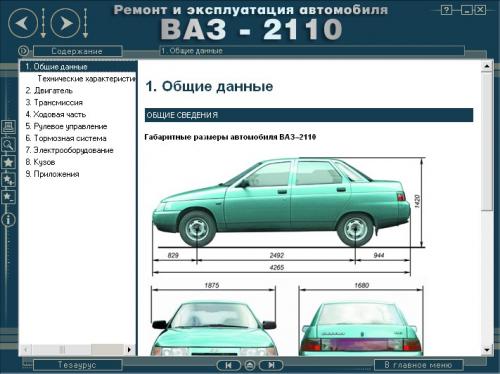The image size is (500, 374).
Task: Click the contents tree horizontal scrollbar thumb
Action: [61, 350]
